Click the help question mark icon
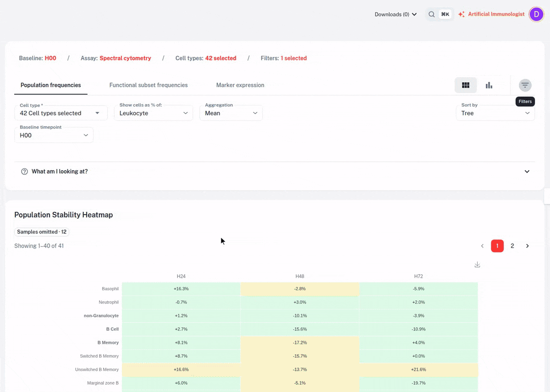 tap(25, 171)
